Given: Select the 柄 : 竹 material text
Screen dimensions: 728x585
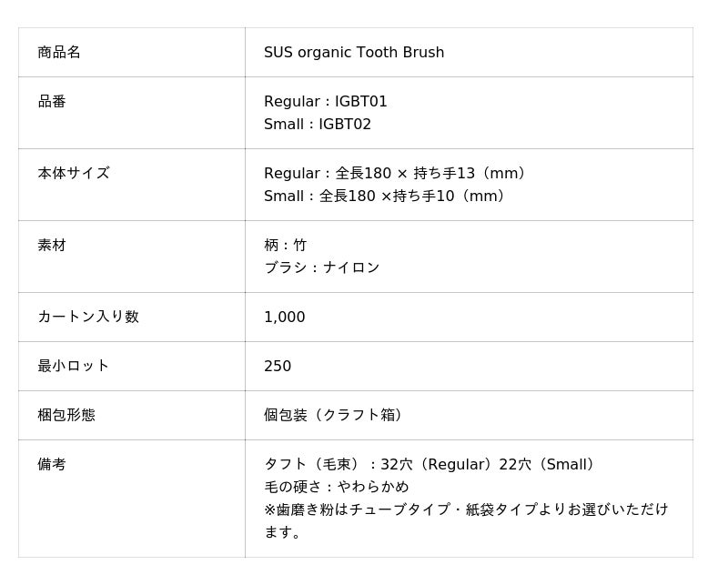Looking at the screenshot, I should tap(286, 246).
